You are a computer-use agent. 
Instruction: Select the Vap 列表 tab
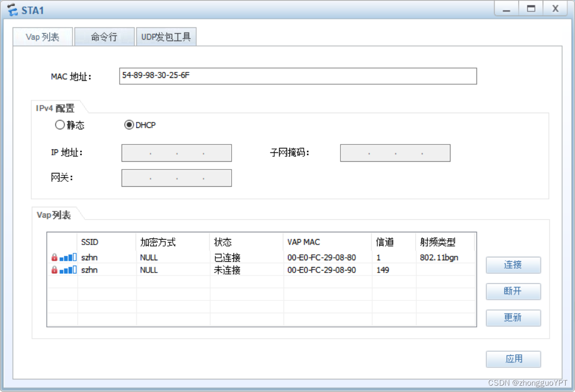(42, 36)
